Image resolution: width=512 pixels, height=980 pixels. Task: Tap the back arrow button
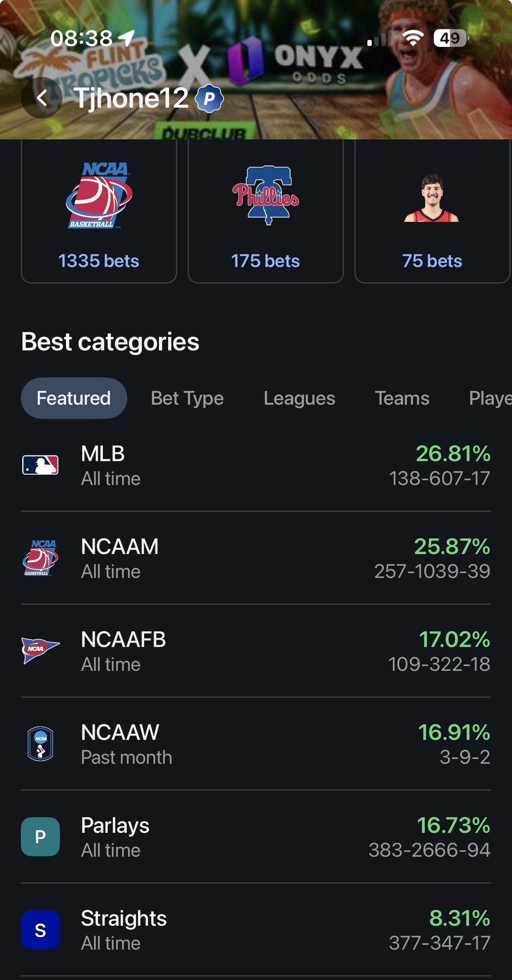click(42, 98)
